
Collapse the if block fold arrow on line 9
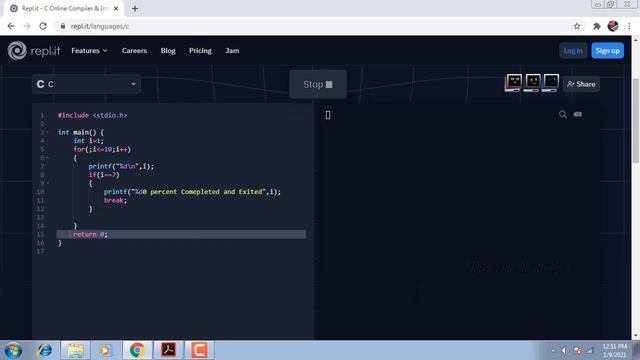click(x=48, y=183)
